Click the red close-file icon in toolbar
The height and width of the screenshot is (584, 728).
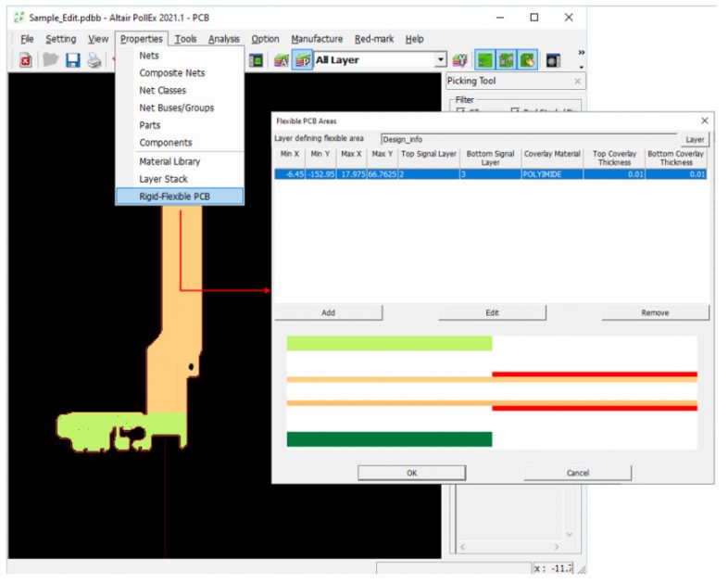click(25, 60)
